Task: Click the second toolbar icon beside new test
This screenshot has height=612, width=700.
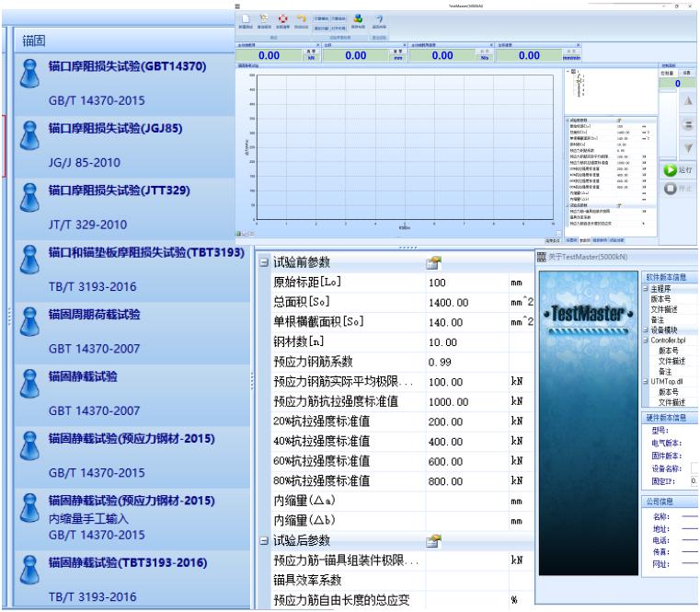Action: tap(264, 18)
